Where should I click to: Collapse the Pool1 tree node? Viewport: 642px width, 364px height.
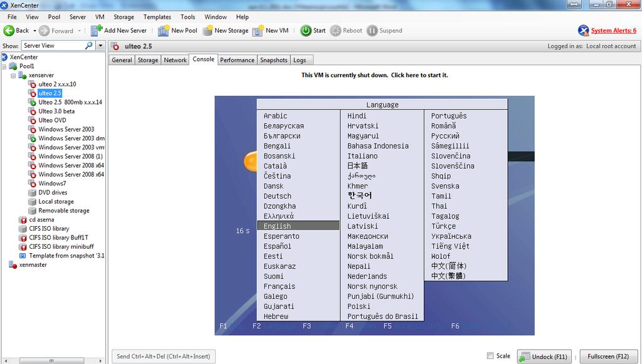(x=4, y=66)
